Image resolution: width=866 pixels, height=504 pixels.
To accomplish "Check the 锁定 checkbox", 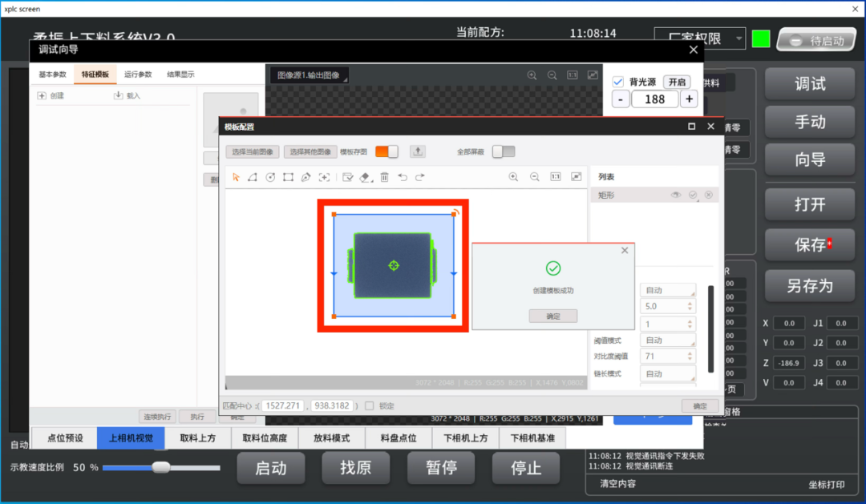I will (369, 405).
